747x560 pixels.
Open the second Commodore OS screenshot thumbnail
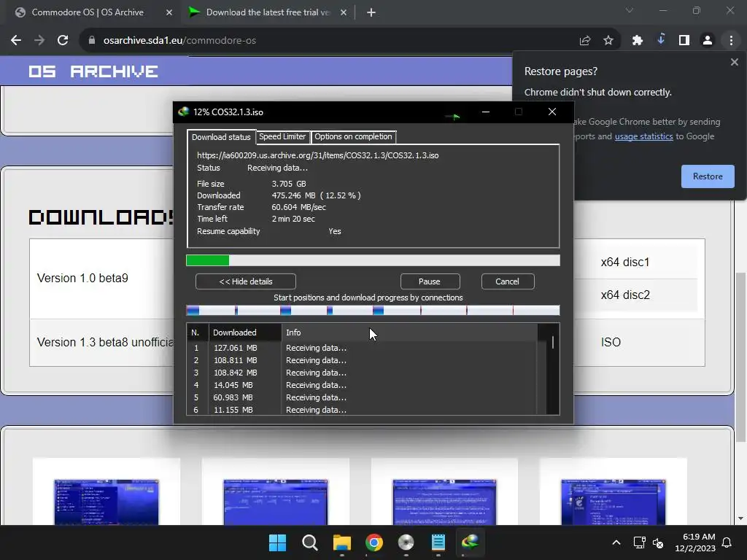click(x=275, y=502)
